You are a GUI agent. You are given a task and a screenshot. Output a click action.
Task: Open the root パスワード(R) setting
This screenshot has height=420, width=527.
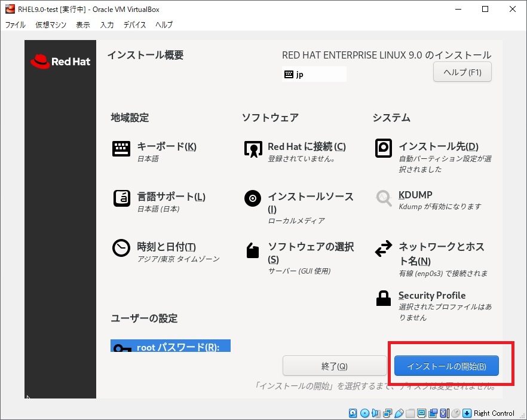170,346
